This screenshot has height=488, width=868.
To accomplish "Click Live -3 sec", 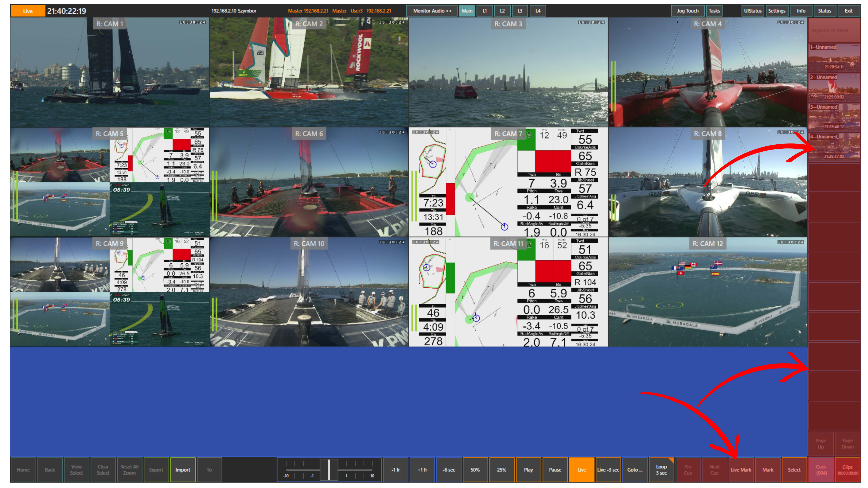I will [608, 469].
